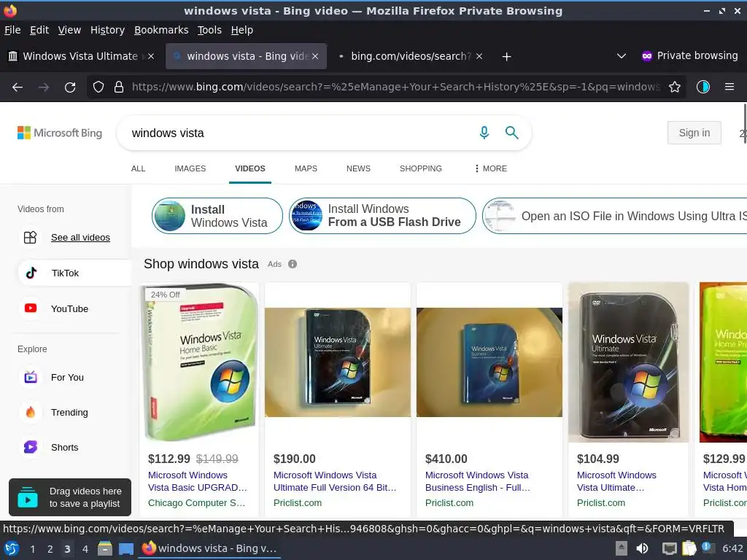Switch to the IMAGES search tab

point(190,168)
